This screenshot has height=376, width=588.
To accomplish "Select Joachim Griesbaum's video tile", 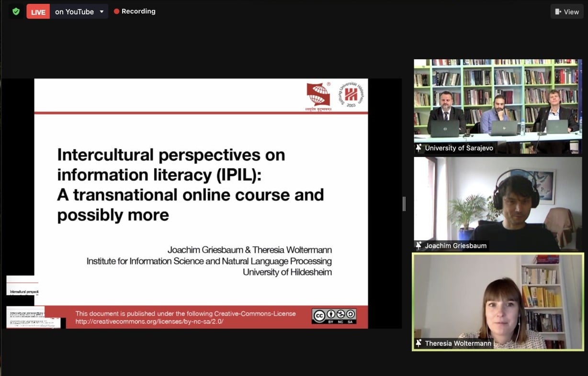I will pyautogui.click(x=498, y=204).
